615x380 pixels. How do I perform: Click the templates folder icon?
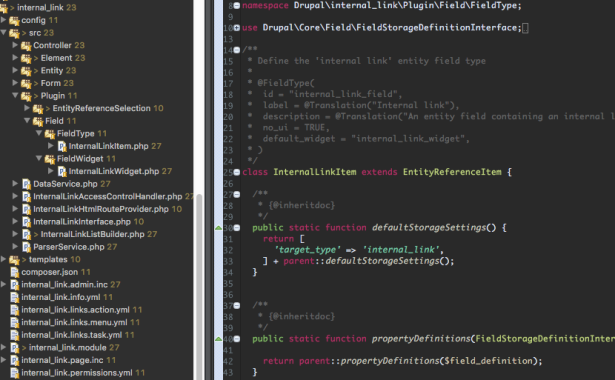(x=14, y=260)
